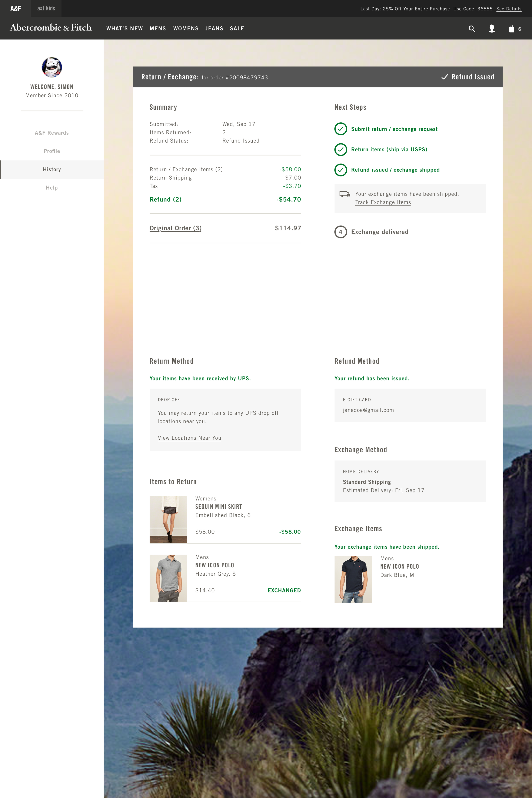The height and width of the screenshot is (798, 532).
Task: Open View Locations Near You link
Action: pos(189,438)
